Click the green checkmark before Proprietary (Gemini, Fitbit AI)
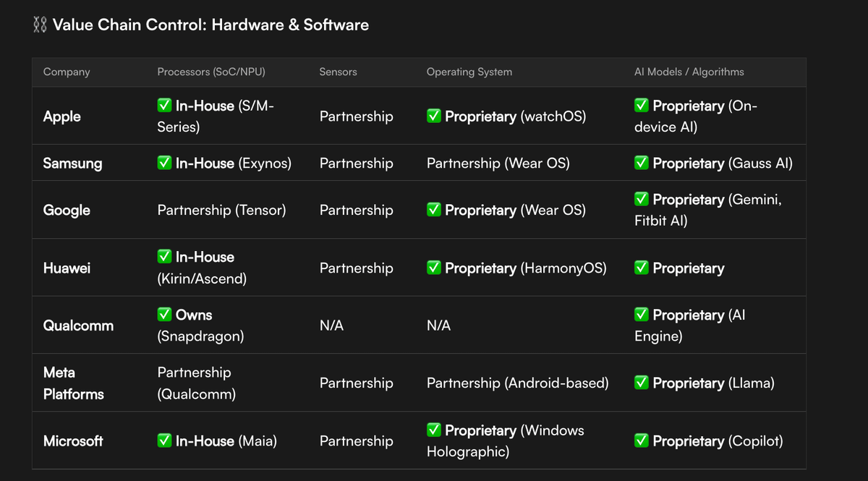The height and width of the screenshot is (481, 868). point(641,199)
